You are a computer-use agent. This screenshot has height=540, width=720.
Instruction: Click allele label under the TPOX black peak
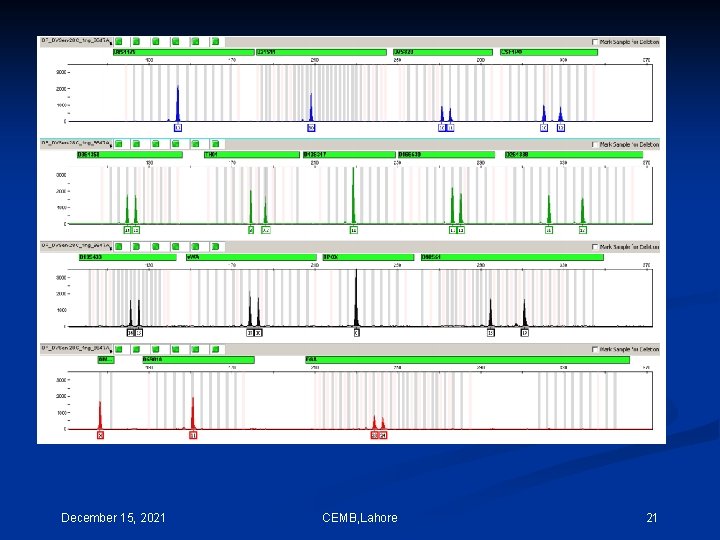pos(357,332)
